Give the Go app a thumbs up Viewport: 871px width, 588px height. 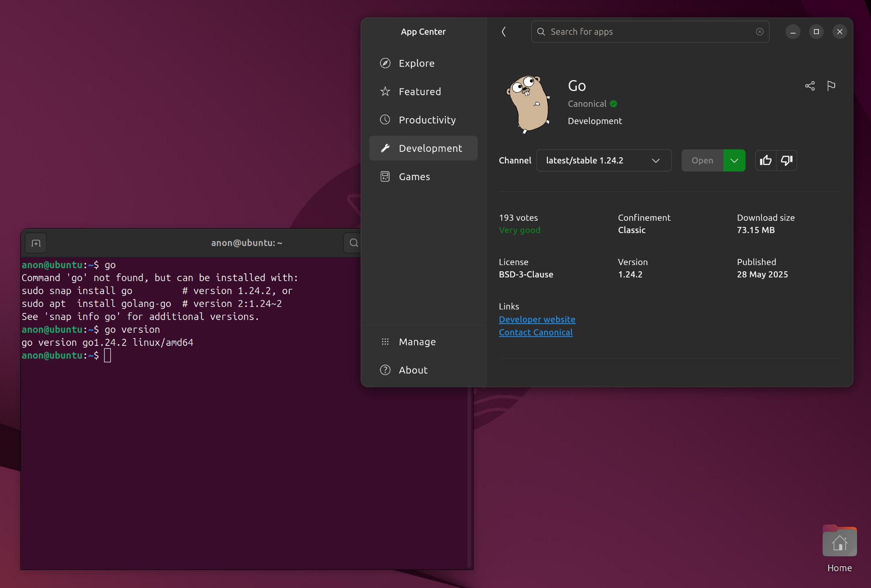click(766, 160)
